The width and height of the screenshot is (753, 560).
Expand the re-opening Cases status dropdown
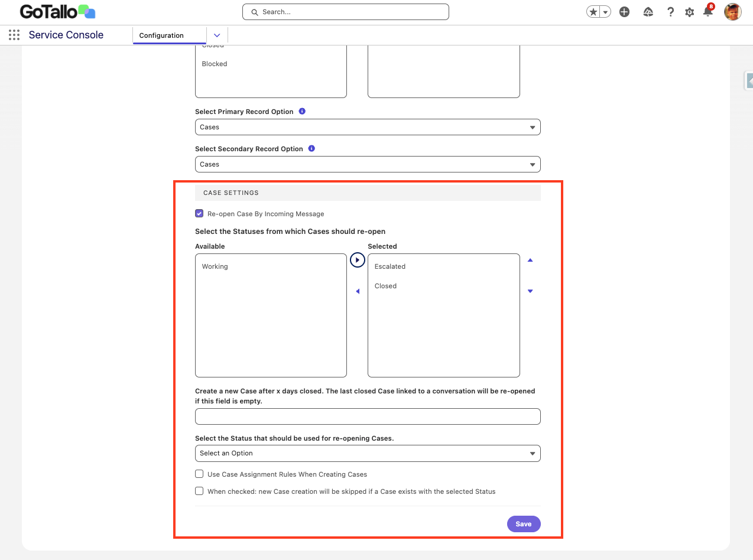pyautogui.click(x=368, y=454)
